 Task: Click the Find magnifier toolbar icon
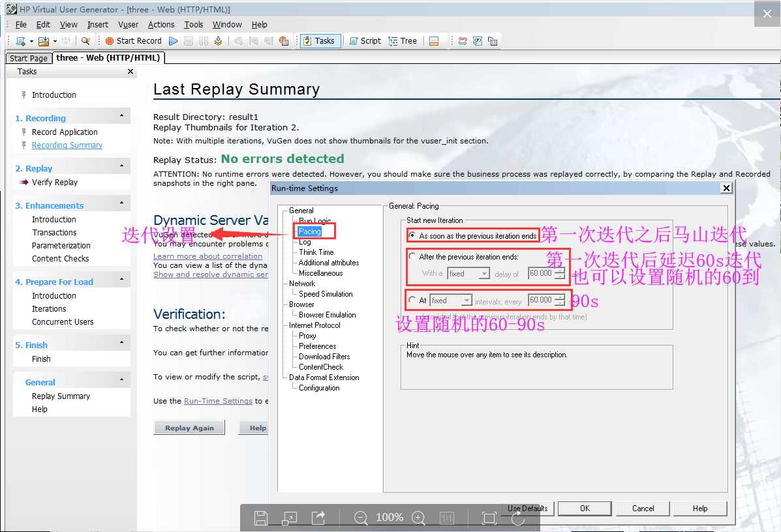pos(85,41)
